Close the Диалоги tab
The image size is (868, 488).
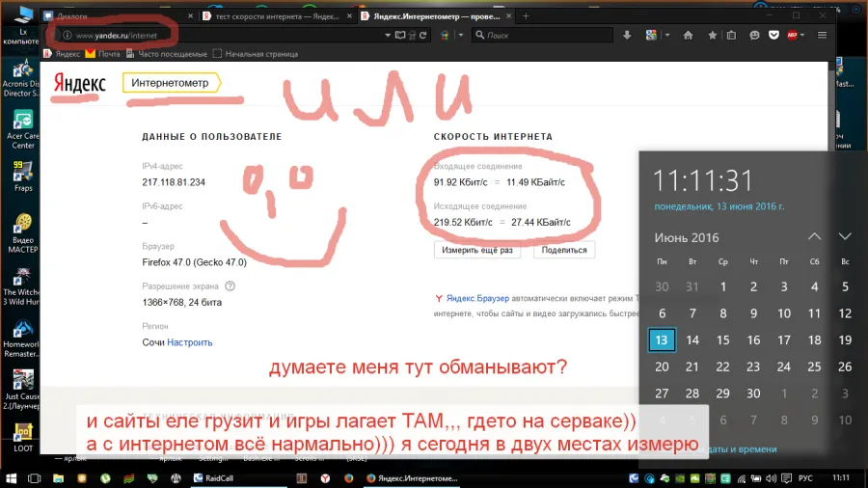point(190,16)
